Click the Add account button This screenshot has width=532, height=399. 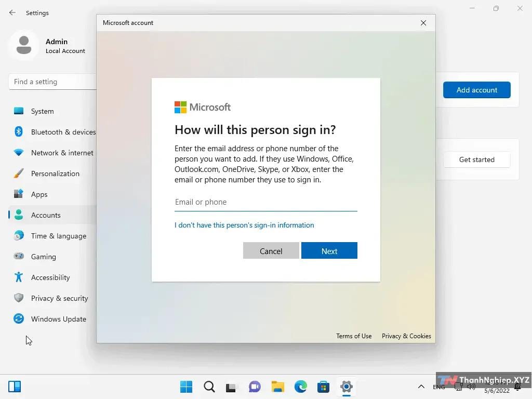[x=477, y=90]
